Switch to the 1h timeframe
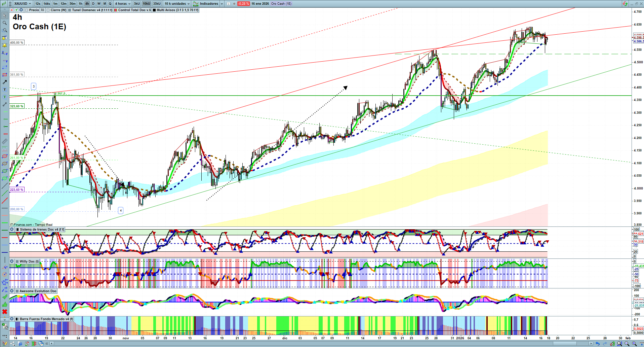The height and width of the screenshot is (347, 644). point(80,4)
